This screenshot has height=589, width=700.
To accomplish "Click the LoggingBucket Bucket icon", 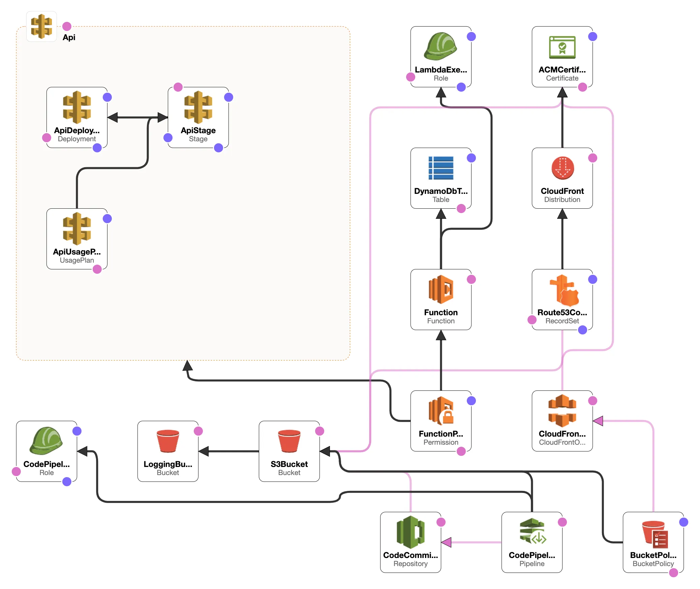I will [168, 441].
